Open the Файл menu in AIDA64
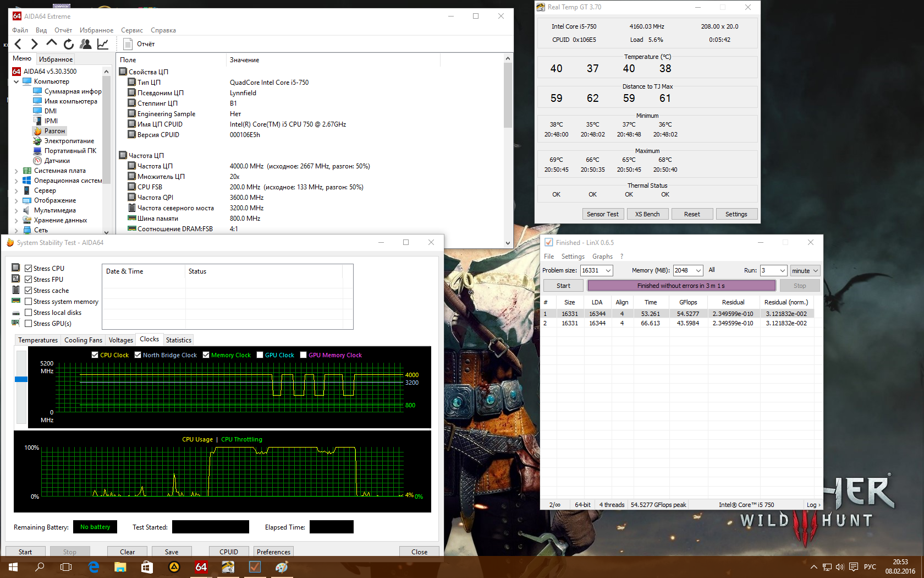 pos(20,30)
